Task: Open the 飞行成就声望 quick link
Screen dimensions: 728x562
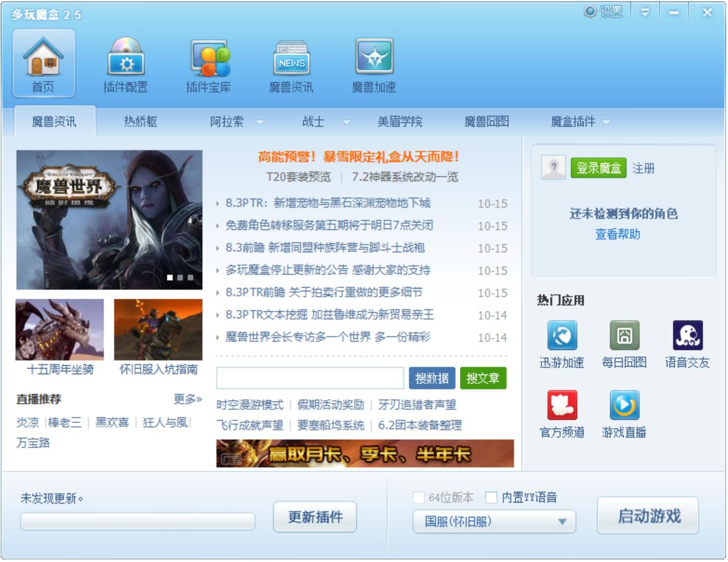Action: (x=250, y=425)
